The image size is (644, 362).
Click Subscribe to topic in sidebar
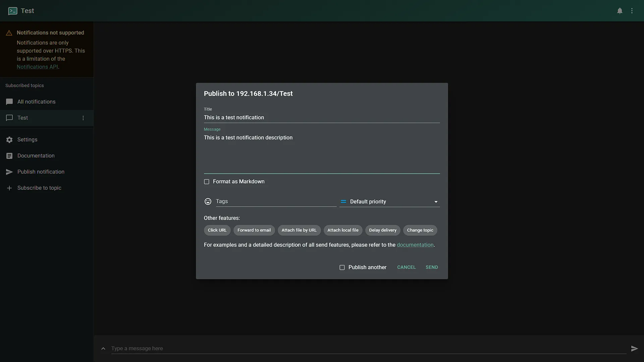click(x=47, y=188)
